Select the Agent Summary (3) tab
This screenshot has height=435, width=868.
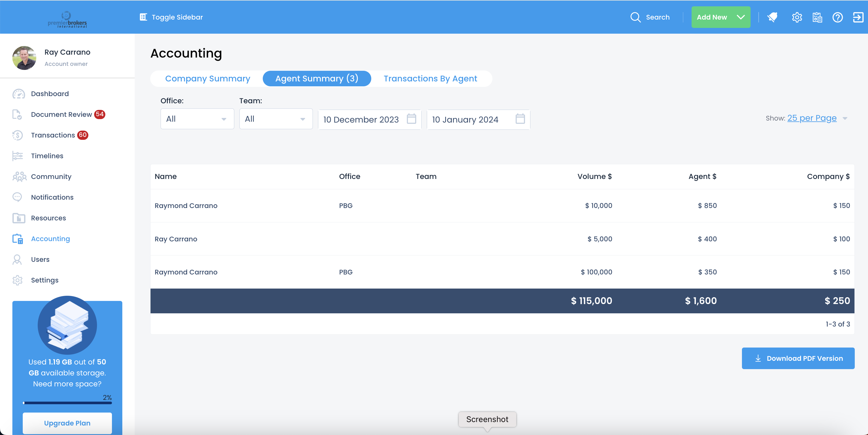click(x=317, y=79)
